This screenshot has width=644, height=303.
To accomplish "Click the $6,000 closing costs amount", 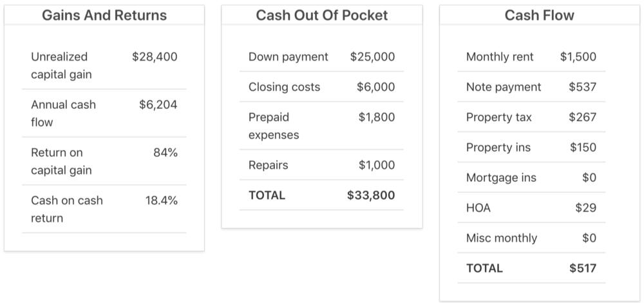I will (375, 87).
